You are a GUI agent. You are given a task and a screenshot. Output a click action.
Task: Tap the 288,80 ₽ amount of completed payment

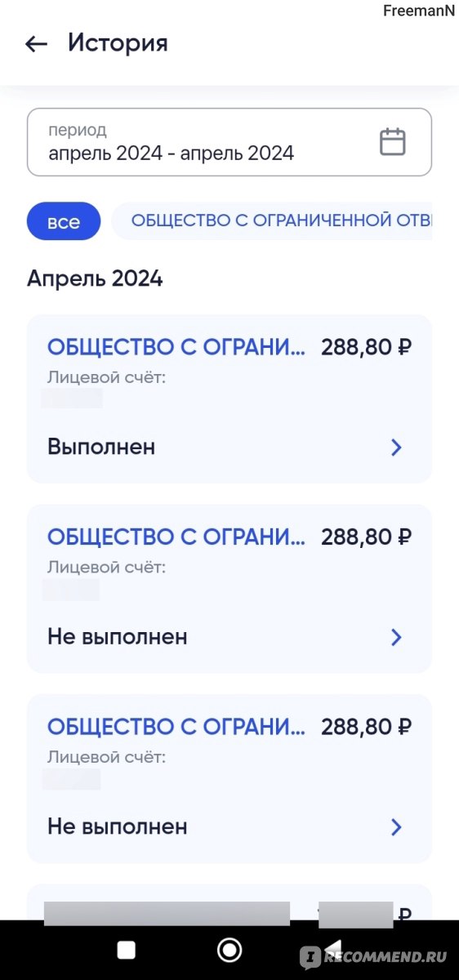[367, 347]
